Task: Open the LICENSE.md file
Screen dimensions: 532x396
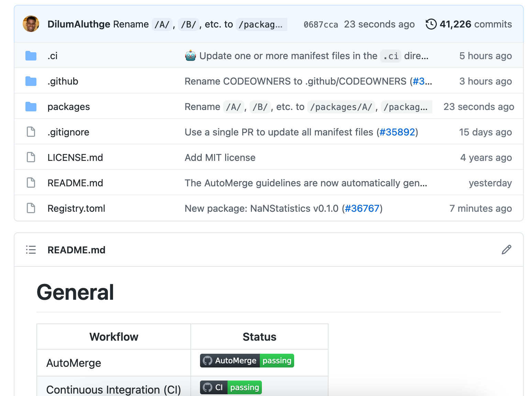Action: pos(75,157)
